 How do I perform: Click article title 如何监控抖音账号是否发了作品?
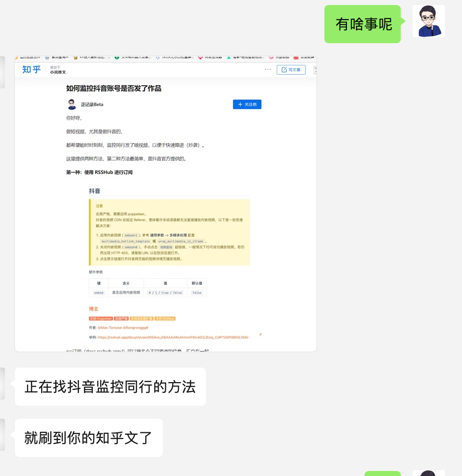tap(113, 88)
